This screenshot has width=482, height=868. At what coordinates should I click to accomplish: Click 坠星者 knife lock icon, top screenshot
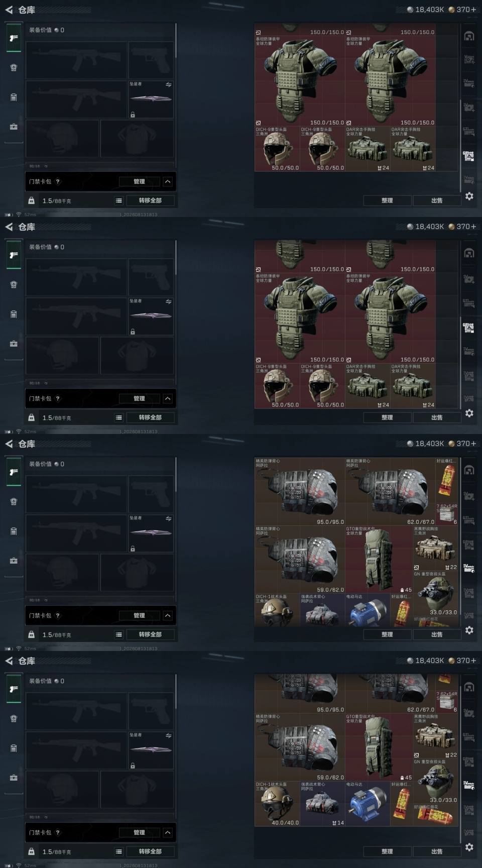pos(133,115)
